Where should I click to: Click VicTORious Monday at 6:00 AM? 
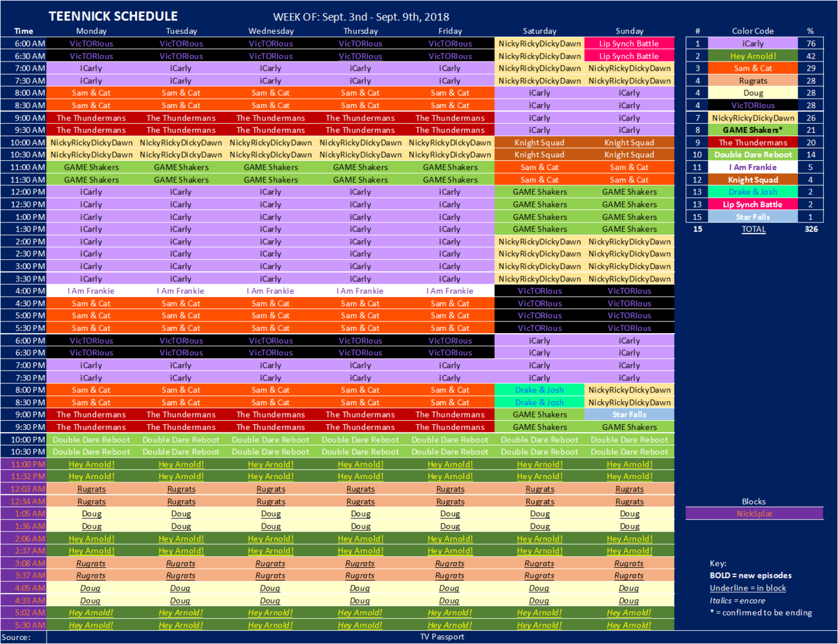(91, 43)
